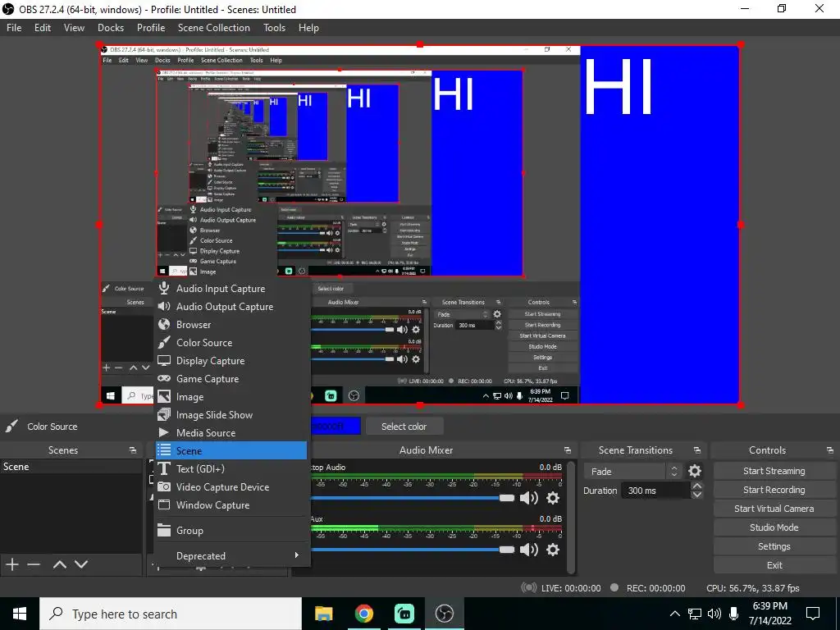The image size is (840, 630).
Task: Click the Audio Mixer vertical scrollbar
Action: point(571,517)
